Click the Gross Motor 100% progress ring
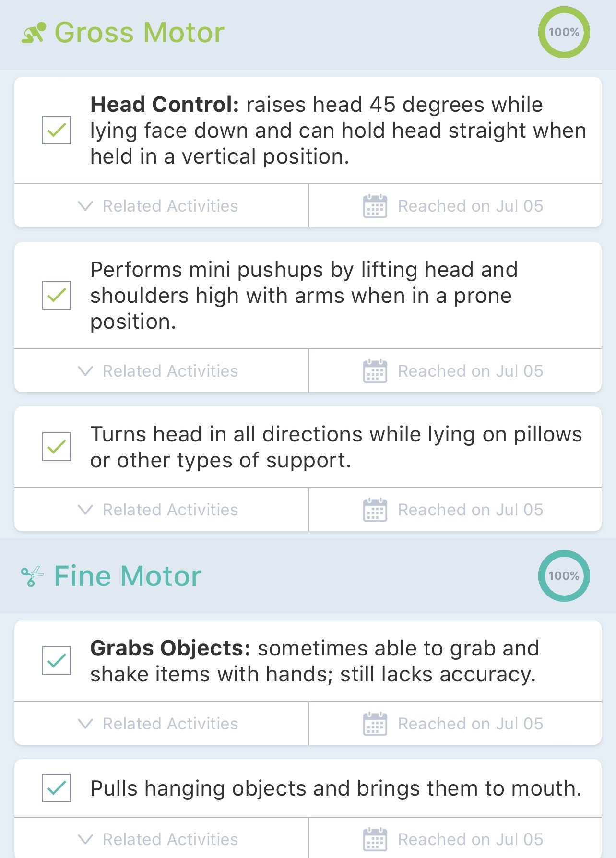The width and height of the screenshot is (616, 858). pyautogui.click(x=564, y=32)
